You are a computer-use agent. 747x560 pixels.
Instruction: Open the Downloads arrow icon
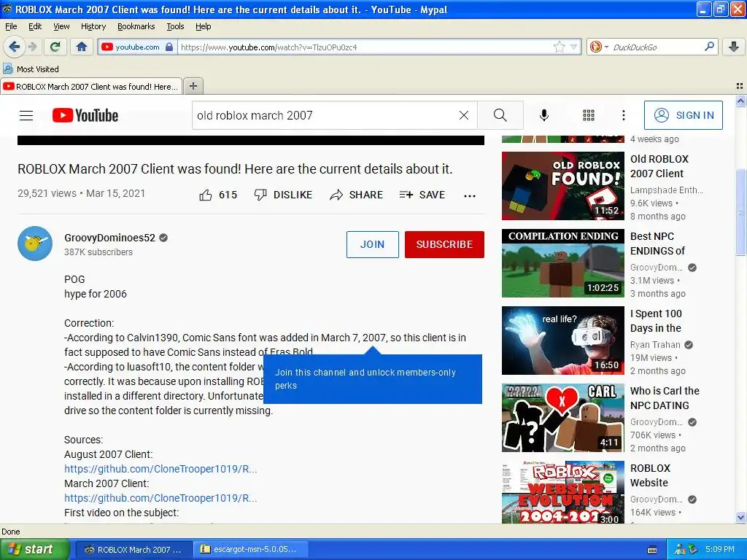[x=734, y=47]
